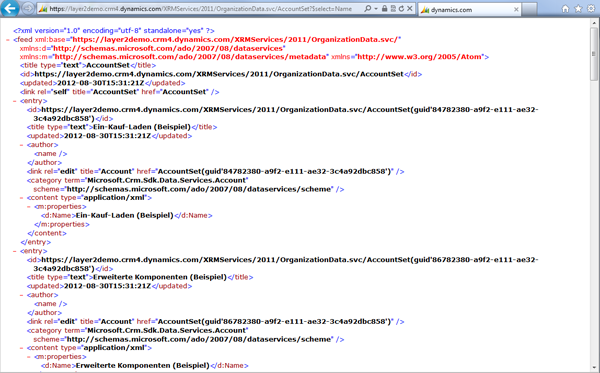Collapse m:properties of Ein-Kauf-Laden entry
600x373 pixels.
click(x=28, y=207)
